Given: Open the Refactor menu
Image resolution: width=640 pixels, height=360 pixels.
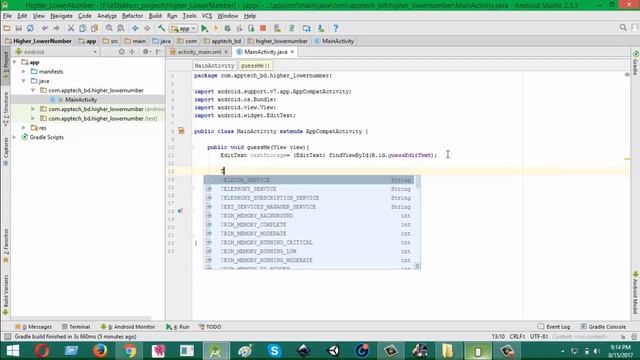Looking at the screenshot, I should point(132,16).
